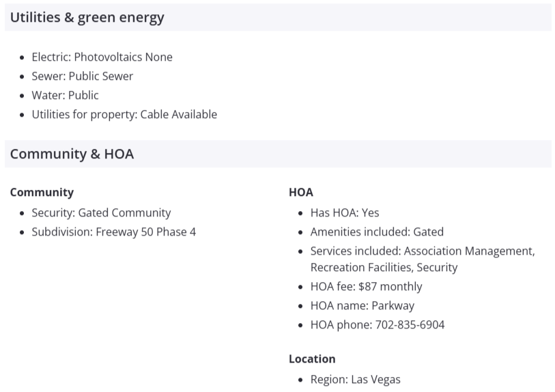Image resolution: width=555 pixels, height=392 pixels.
Task: Click the Subdivision: Freeway 50 Phase 4 entry
Action: tap(113, 232)
